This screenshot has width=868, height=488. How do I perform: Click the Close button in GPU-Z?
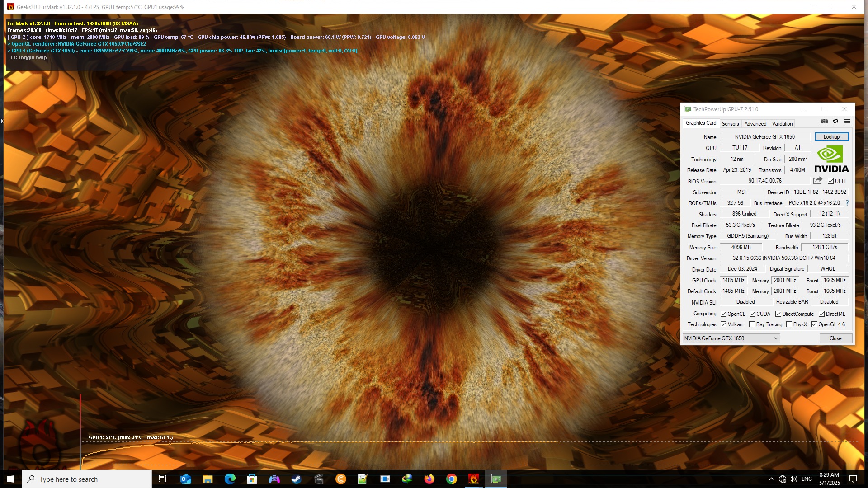pos(835,338)
